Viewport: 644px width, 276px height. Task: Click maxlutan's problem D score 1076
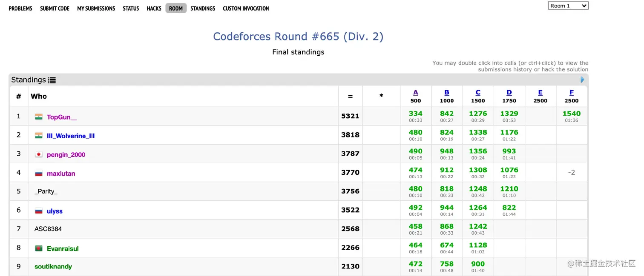pyautogui.click(x=509, y=170)
